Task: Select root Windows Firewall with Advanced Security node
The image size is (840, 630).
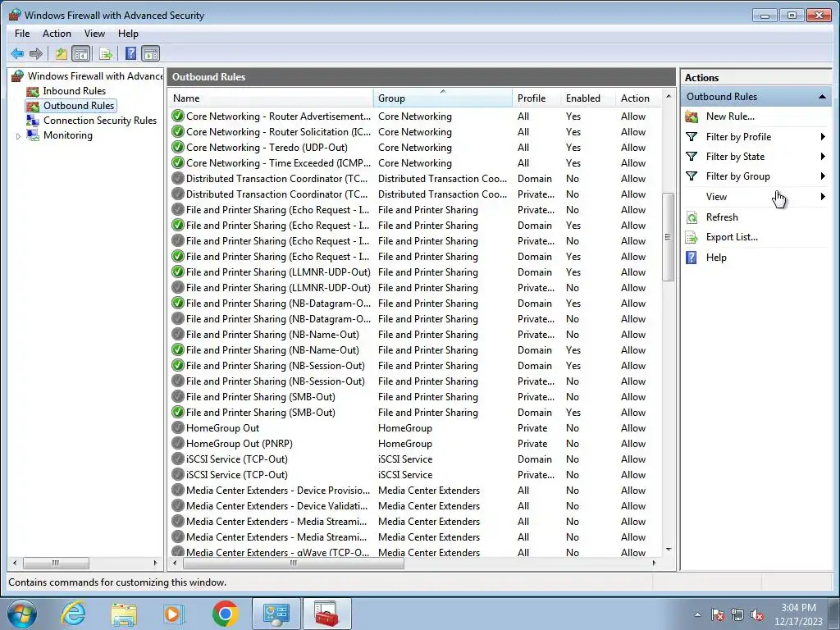Action: pos(95,76)
